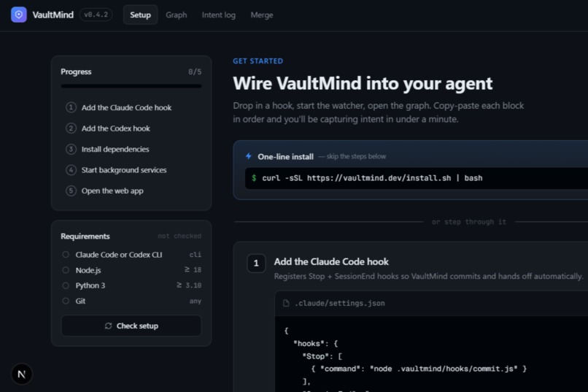
Task: Switch to the Setup tab
Action: tap(140, 15)
